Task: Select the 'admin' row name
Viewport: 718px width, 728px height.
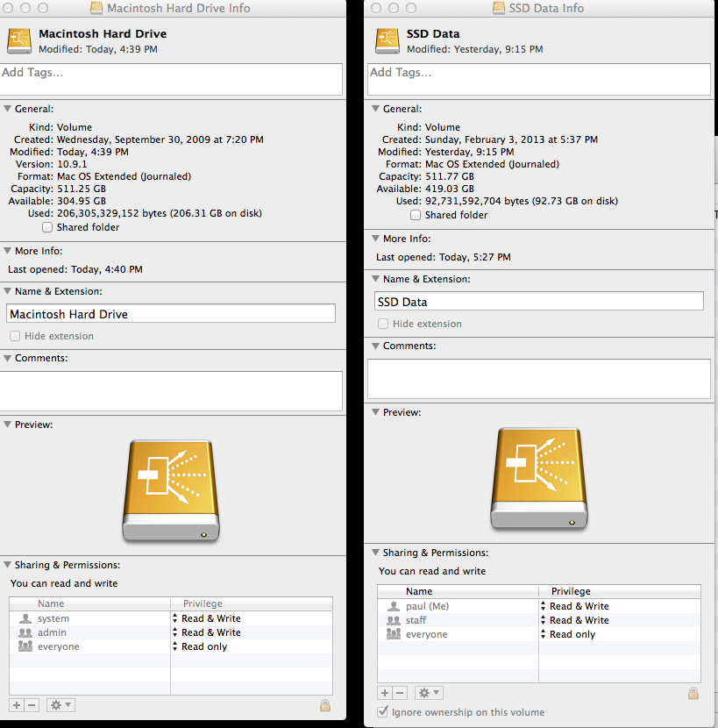Action: [x=52, y=632]
